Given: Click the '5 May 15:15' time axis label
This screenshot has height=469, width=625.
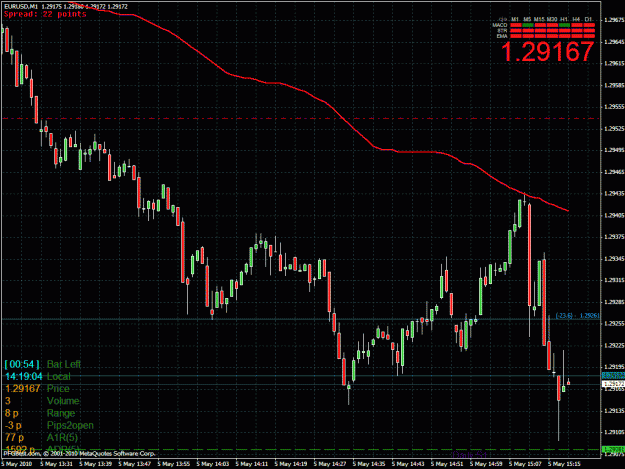Looking at the screenshot, I should click(x=564, y=464).
